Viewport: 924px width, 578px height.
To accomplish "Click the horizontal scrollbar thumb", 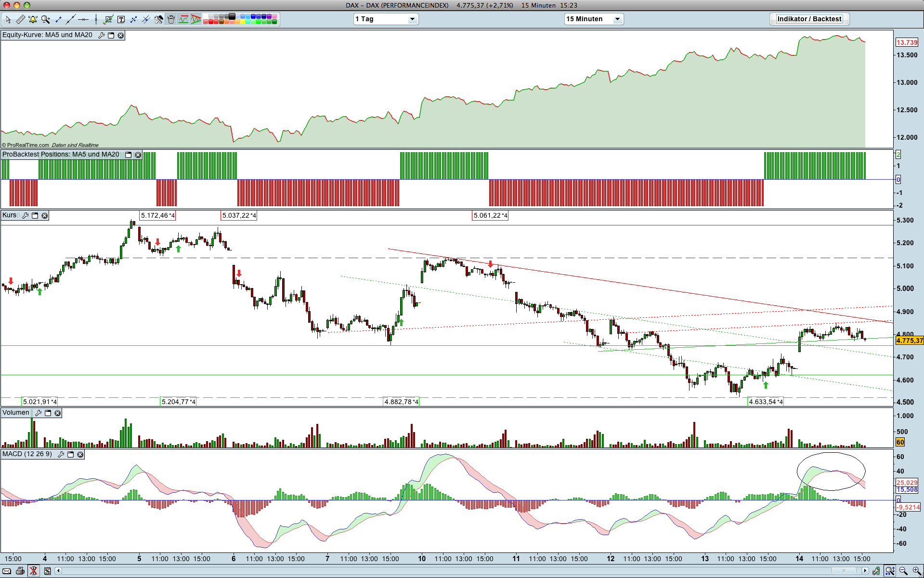I will click(844, 571).
